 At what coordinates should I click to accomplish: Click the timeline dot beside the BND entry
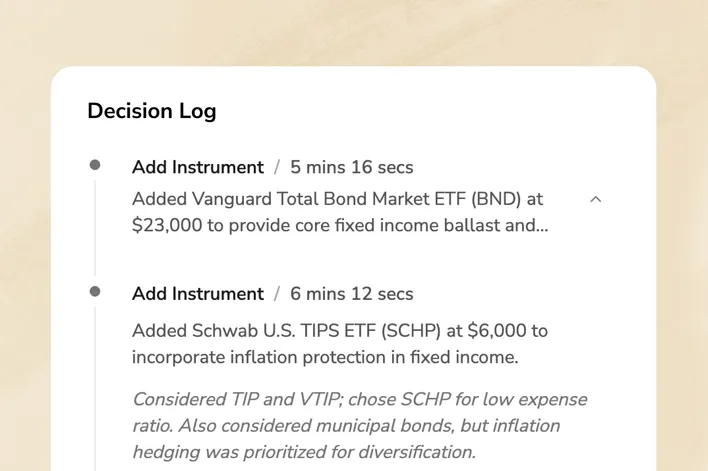[95, 165]
